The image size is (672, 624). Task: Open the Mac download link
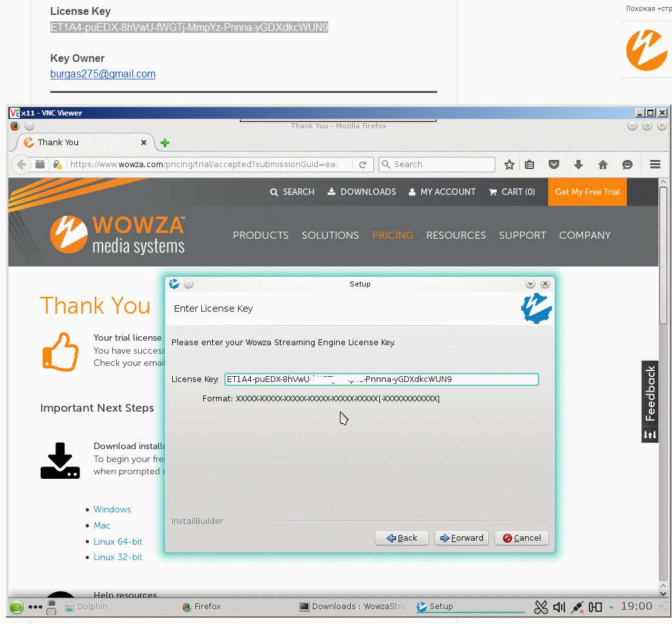click(102, 526)
